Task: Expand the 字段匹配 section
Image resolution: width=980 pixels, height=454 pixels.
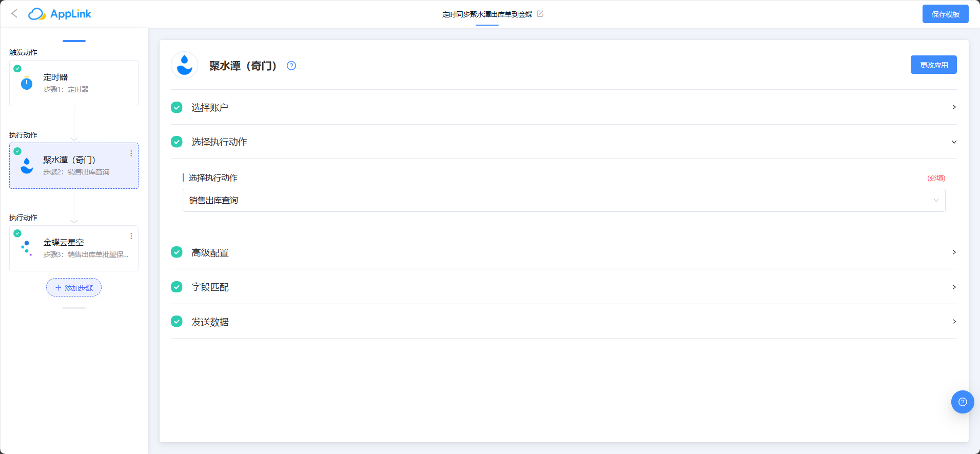Action: pos(563,287)
